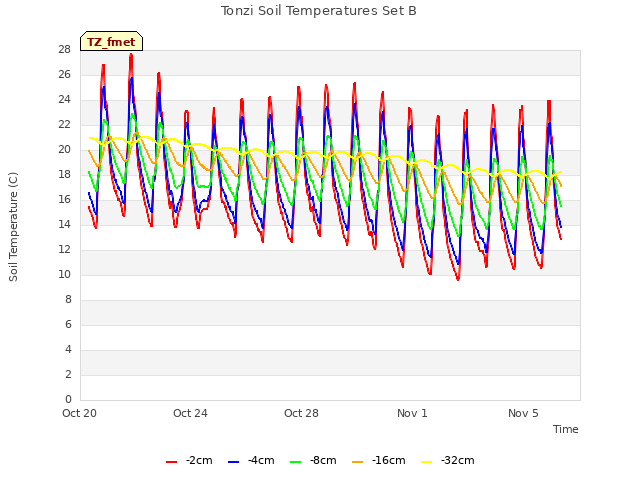Click the yellow -32cm legend swatch
This screenshot has height=480, width=640.
[427, 461]
